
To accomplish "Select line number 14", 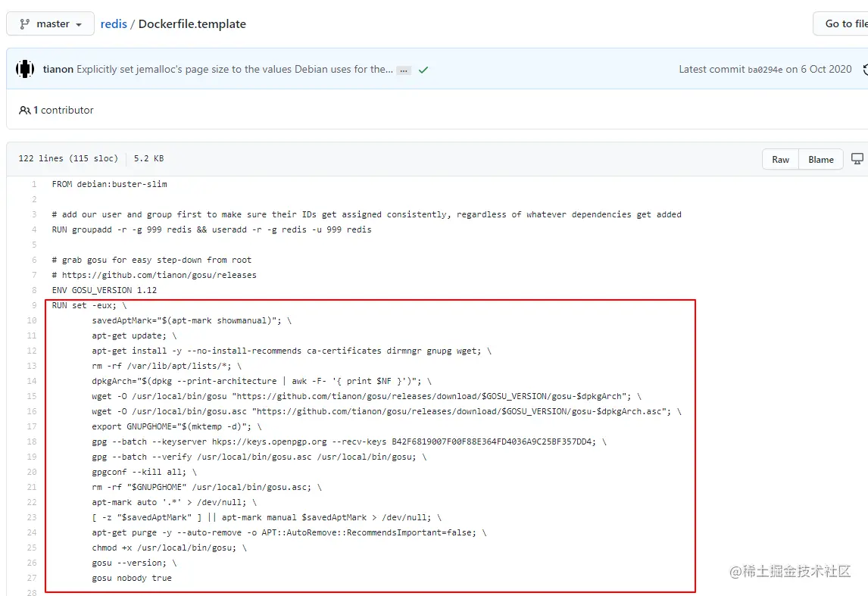I will pyautogui.click(x=32, y=381).
